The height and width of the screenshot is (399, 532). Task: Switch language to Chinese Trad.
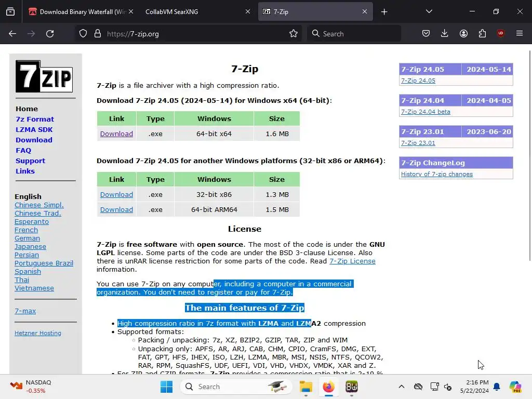[37, 214]
